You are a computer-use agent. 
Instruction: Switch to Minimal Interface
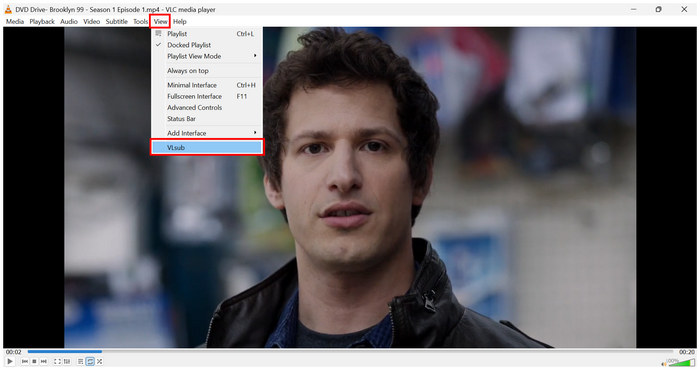pos(207,85)
